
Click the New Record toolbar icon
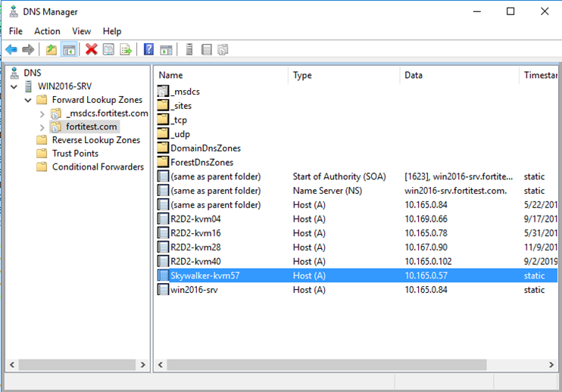tap(206, 50)
